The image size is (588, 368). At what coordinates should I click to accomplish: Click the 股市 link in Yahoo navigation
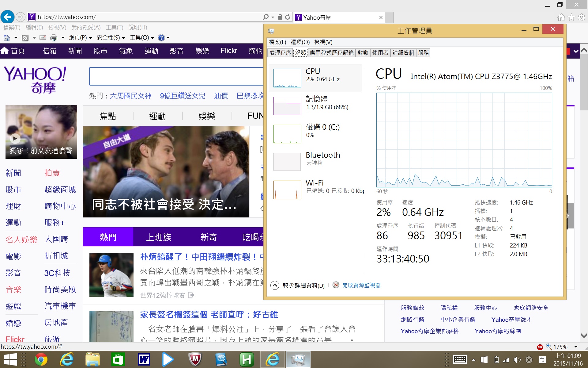click(x=100, y=51)
